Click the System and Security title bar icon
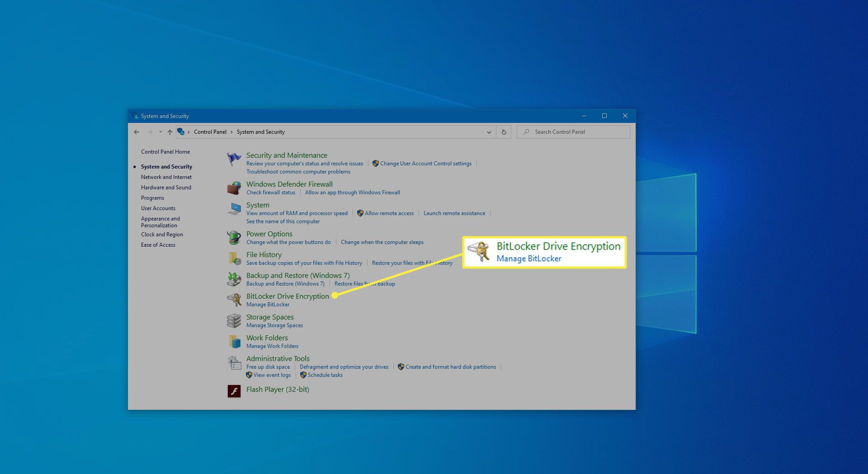868x474 pixels. pyautogui.click(x=135, y=116)
